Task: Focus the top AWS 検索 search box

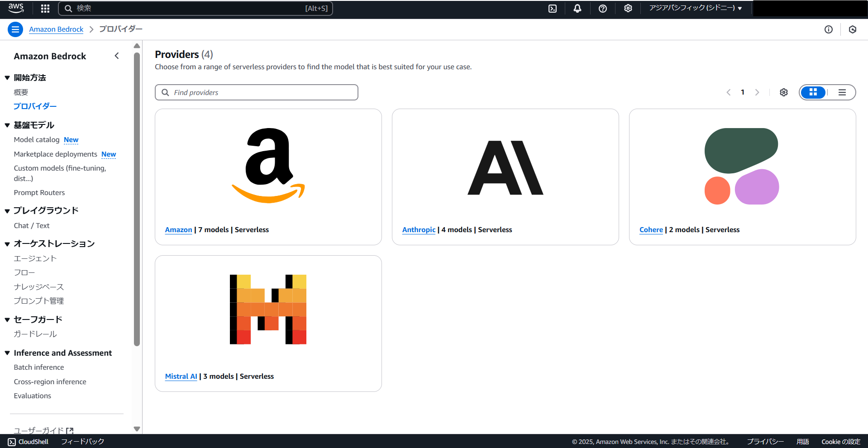Action: [196, 8]
